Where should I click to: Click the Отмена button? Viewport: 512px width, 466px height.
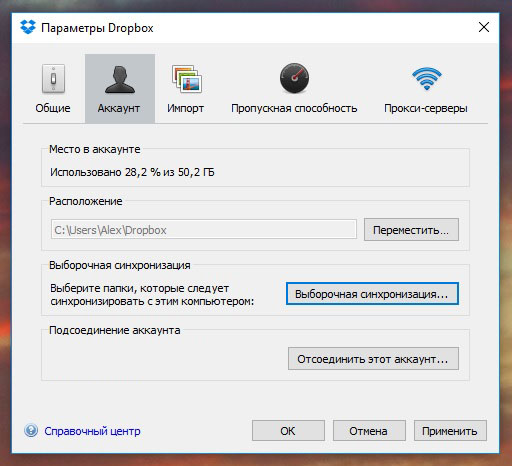(x=369, y=431)
